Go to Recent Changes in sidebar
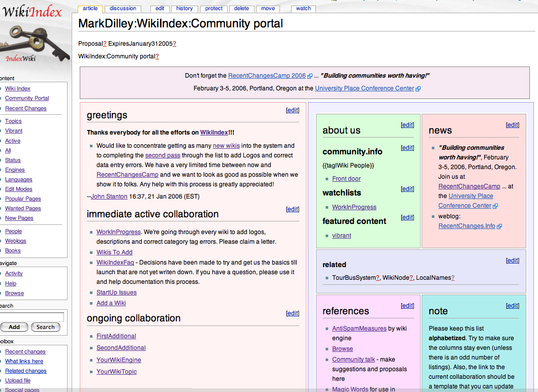Screen dimensions: 538x392 tap(25, 108)
